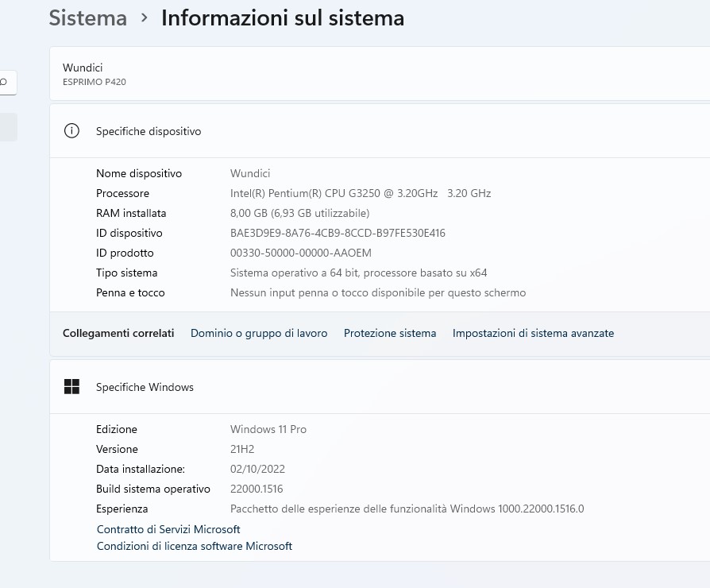Click the breadcrumb chevron after Sistema

tap(145, 18)
